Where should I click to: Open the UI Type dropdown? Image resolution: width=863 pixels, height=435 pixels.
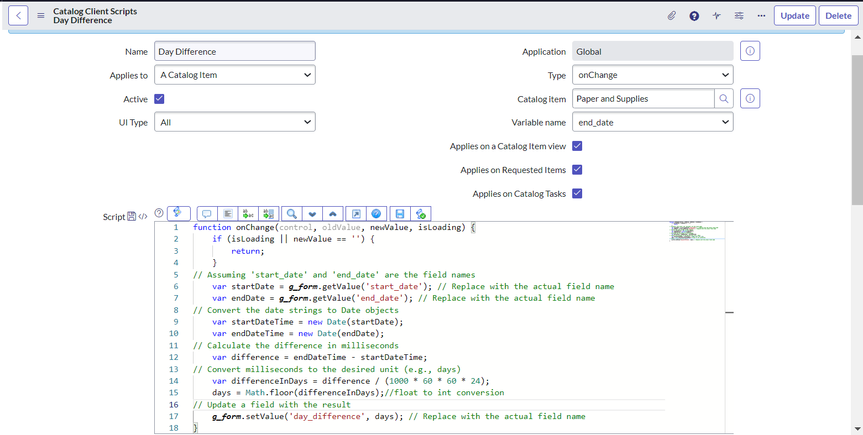235,122
